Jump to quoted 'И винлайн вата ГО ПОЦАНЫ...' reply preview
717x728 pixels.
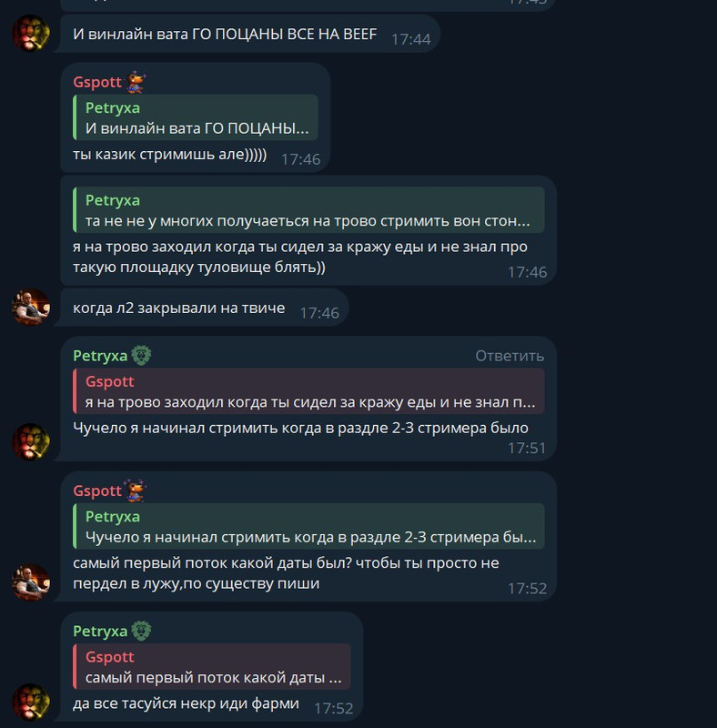coord(196,117)
